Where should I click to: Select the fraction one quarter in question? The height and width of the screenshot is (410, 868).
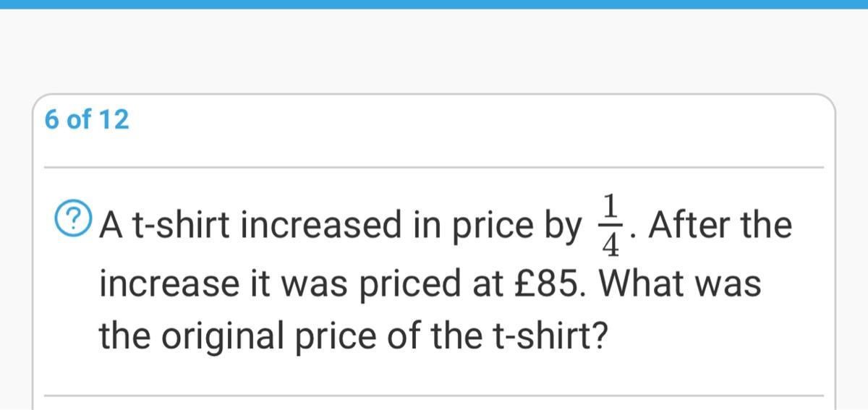[610, 226]
